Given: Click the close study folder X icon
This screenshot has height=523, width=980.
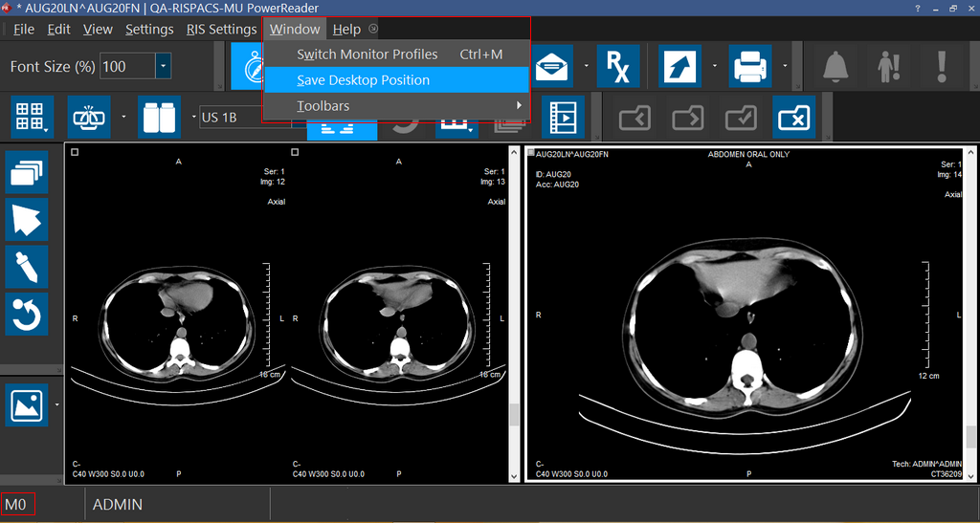Looking at the screenshot, I should tap(794, 118).
